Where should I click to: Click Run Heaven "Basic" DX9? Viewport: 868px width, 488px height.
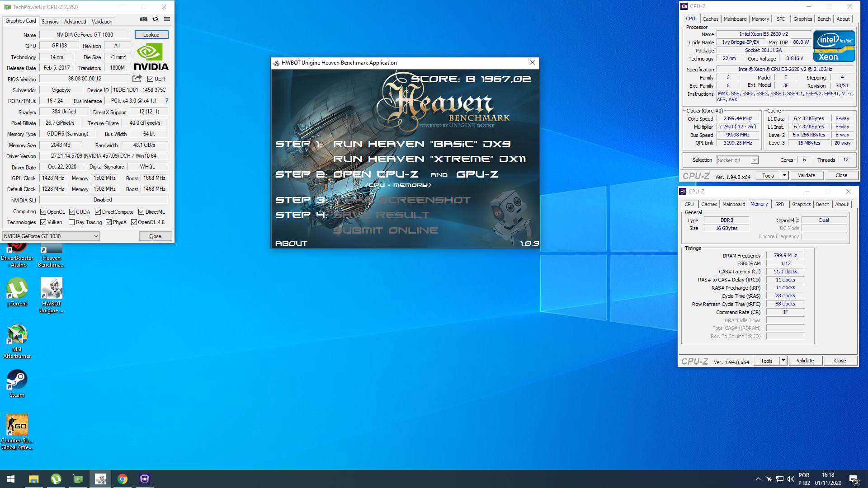click(x=422, y=144)
